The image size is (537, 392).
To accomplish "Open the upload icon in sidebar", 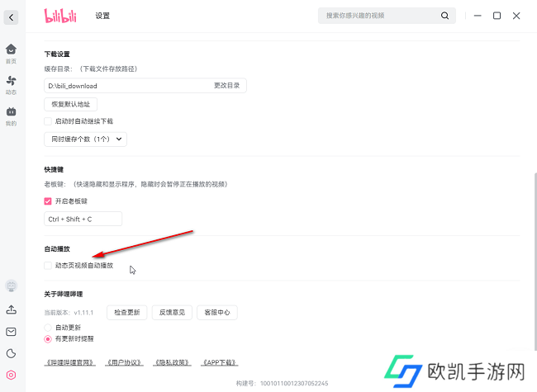I will coord(11,309).
